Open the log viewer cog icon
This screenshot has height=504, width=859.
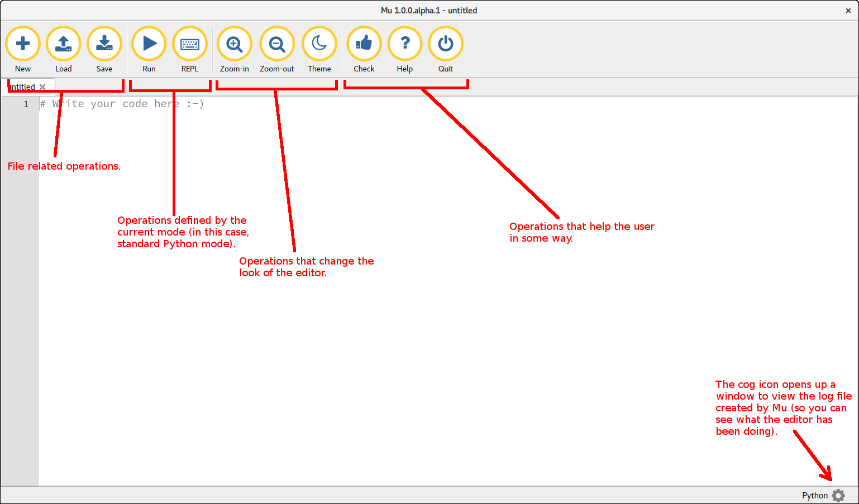point(838,496)
